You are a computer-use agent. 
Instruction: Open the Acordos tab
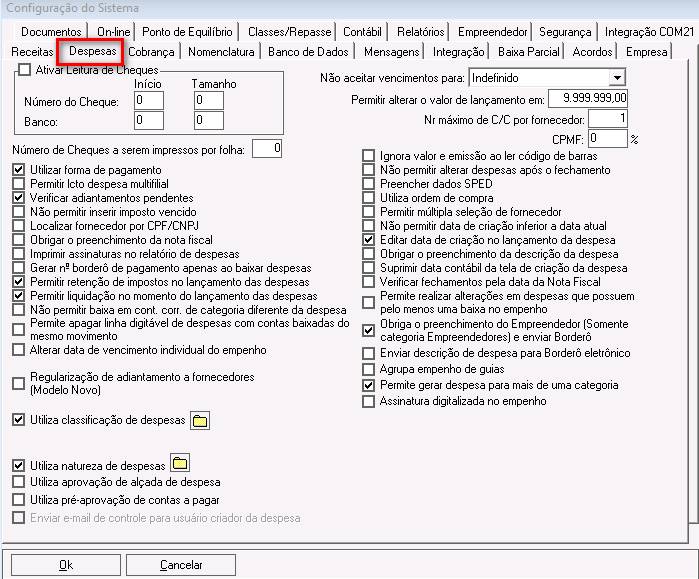click(592, 52)
